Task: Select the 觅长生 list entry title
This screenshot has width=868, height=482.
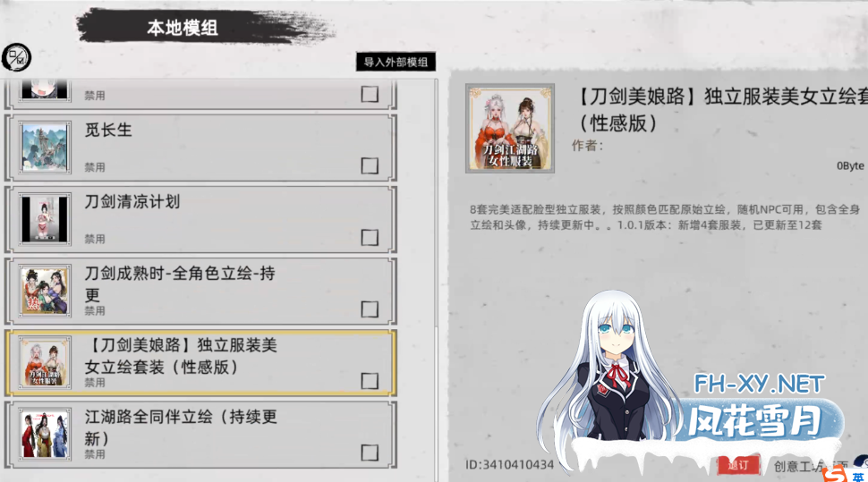Action: [x=108, y=130]
